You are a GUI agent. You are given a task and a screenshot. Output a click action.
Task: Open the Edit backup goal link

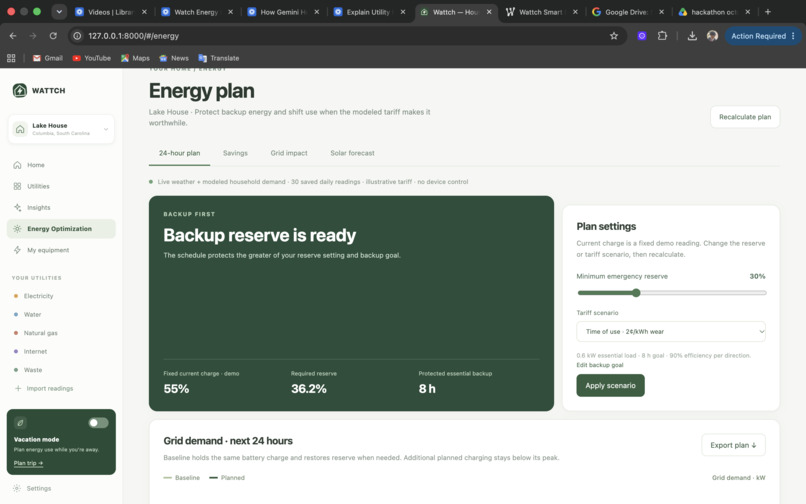coord(600,365)
